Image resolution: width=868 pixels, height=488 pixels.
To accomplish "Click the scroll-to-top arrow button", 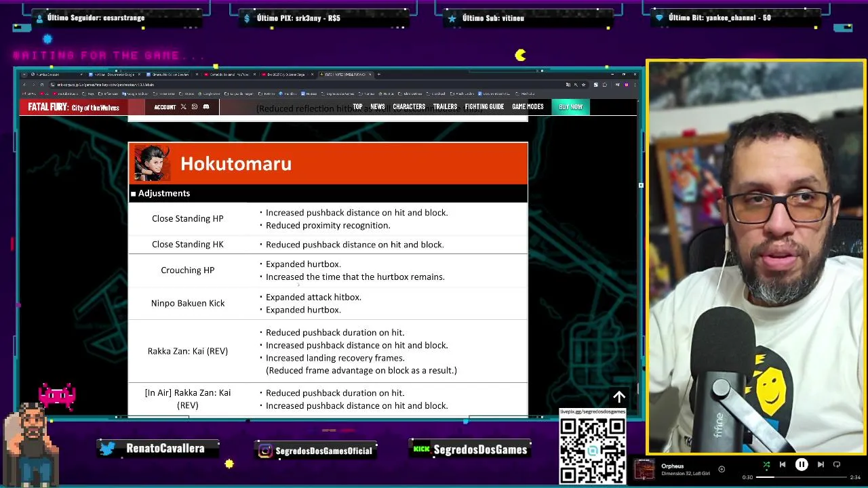I will tap(619, 397).
